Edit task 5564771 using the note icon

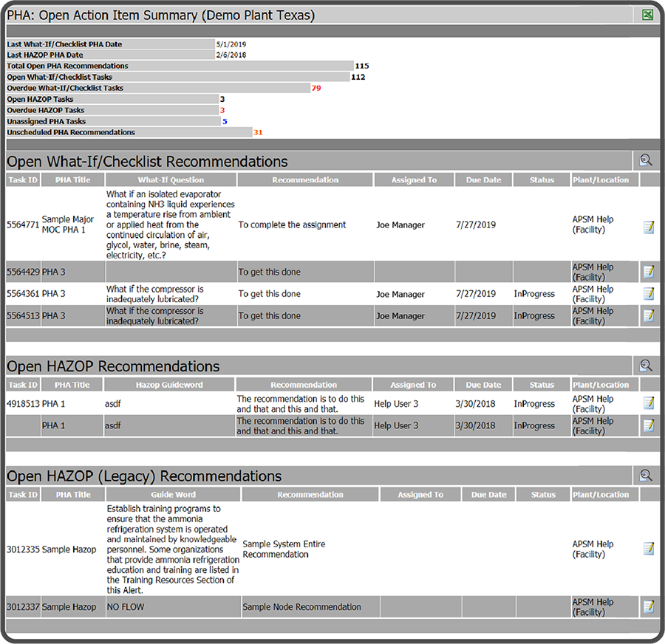point(649,227)
